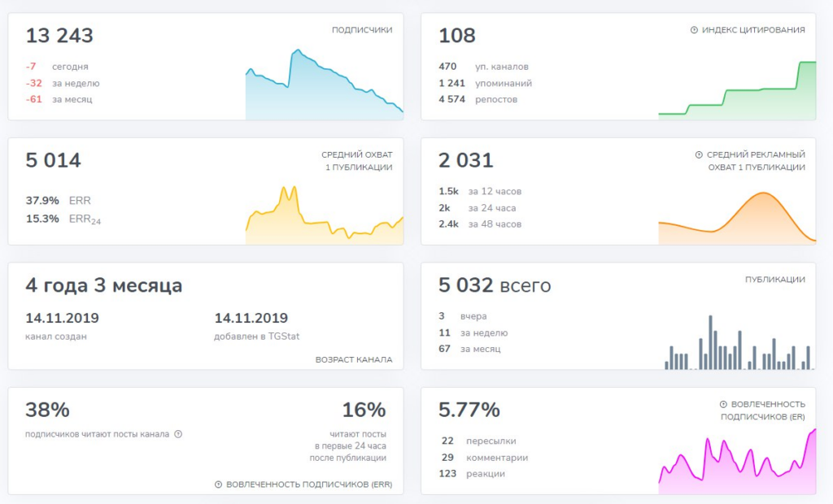Select ad reach value 2 031
Image resolution: width=833 pixels, height=504 pixels.
click(x=466, y=160)
